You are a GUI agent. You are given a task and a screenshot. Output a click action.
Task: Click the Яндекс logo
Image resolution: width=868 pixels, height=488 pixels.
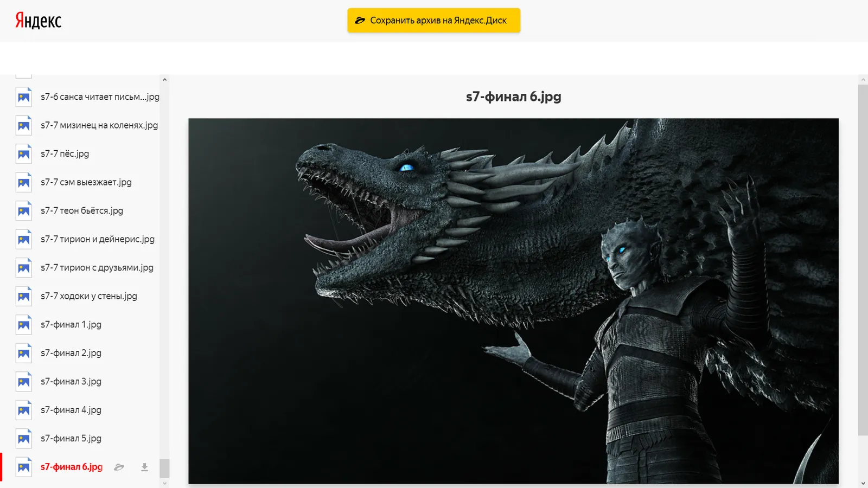pos(38,21)
